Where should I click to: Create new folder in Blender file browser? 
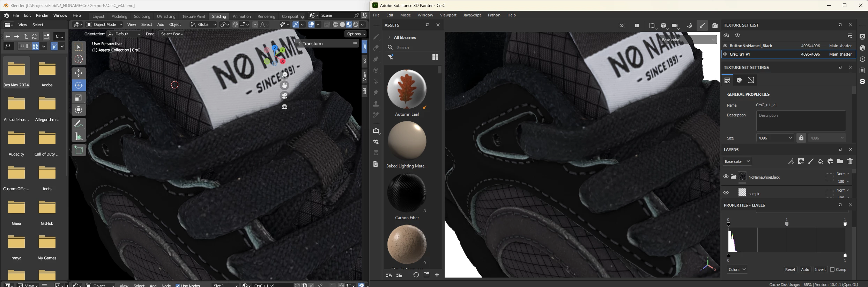click(x=46, y=36)
